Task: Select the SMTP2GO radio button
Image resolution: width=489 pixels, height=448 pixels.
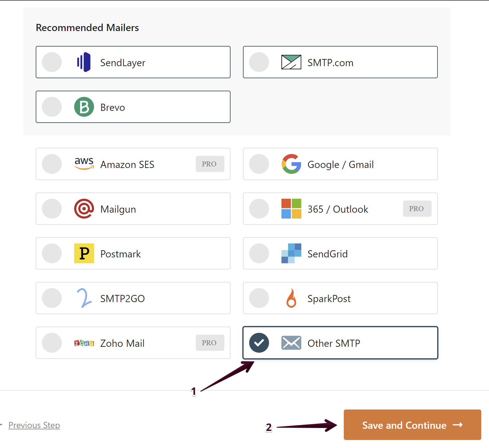Action: (x=52, y=298)
